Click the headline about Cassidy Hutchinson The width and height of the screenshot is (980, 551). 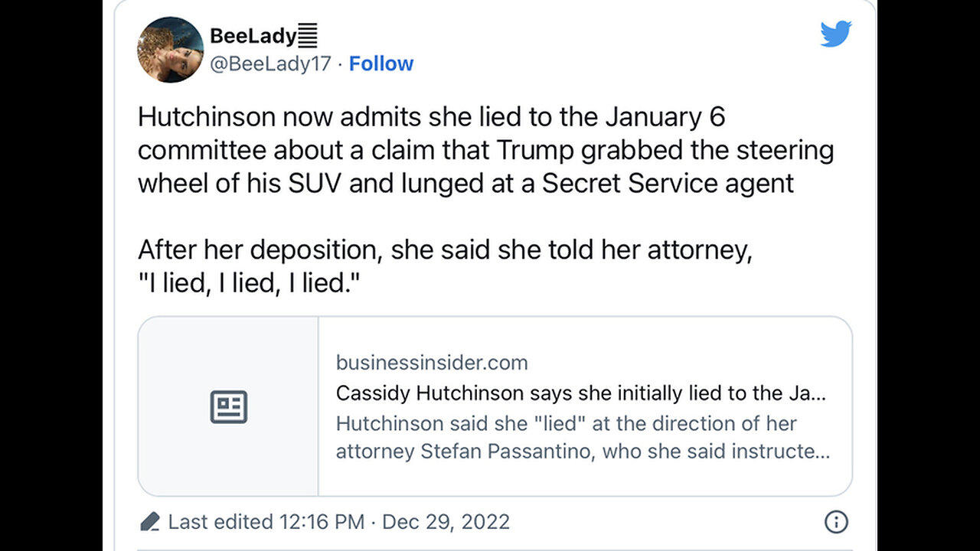point(583,393)
